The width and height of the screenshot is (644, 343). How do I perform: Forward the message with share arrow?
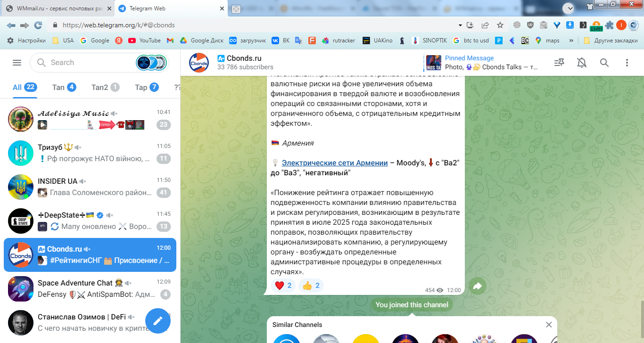tap(477, 286)
